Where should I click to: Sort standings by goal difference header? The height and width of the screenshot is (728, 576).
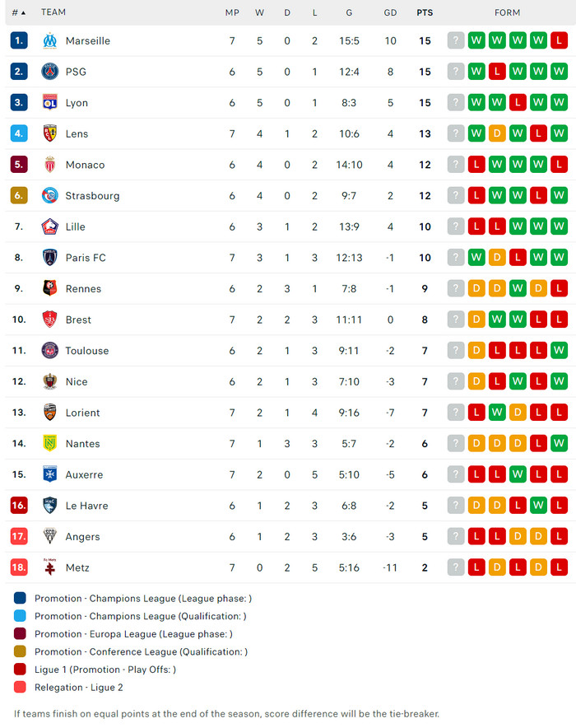tap(390, 12)
